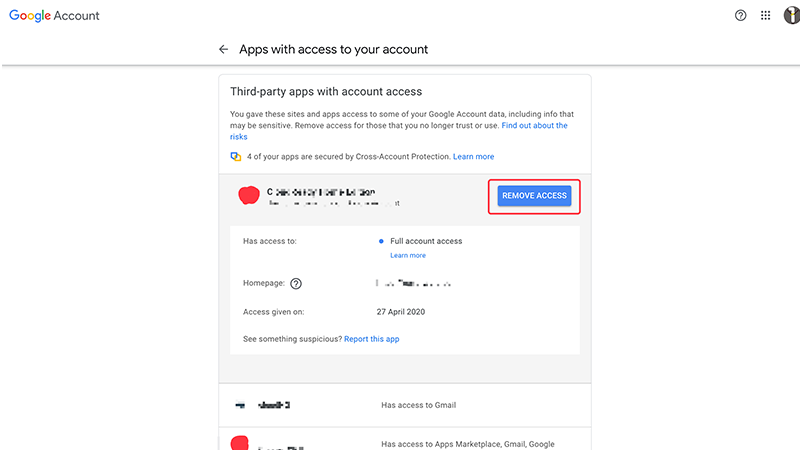800x450 pixels.
Task: Click 'See something suspicious?' text
Action: point(292,339)
